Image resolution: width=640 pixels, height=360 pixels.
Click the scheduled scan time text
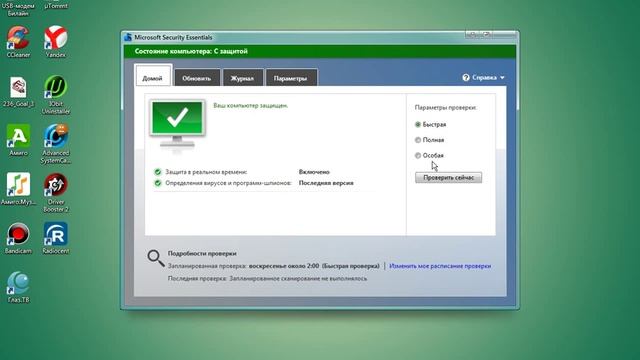pos(314,266)
